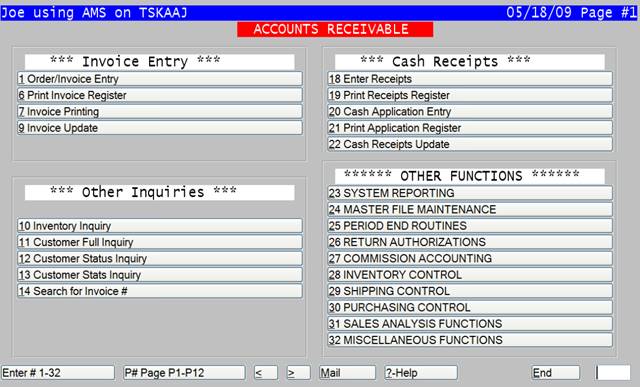This screenshot has width=640, height=387.
Task: Launch 14 Search for Invoice #
Action: tap(160, 291)
